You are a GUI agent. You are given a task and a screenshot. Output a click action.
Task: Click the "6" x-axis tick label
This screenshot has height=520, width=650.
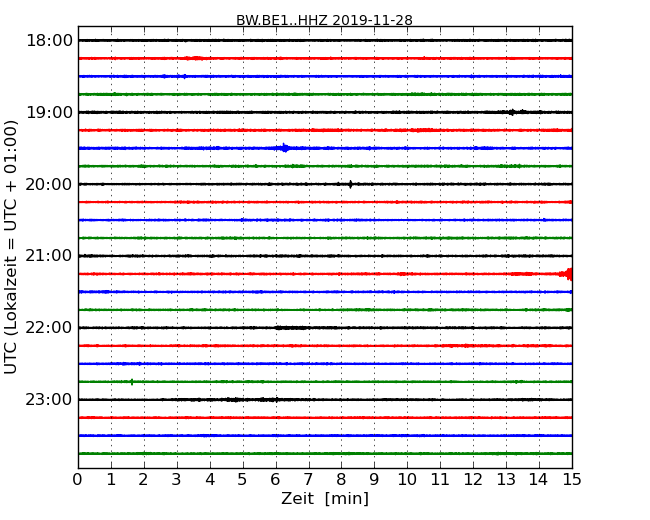[275, 479]
